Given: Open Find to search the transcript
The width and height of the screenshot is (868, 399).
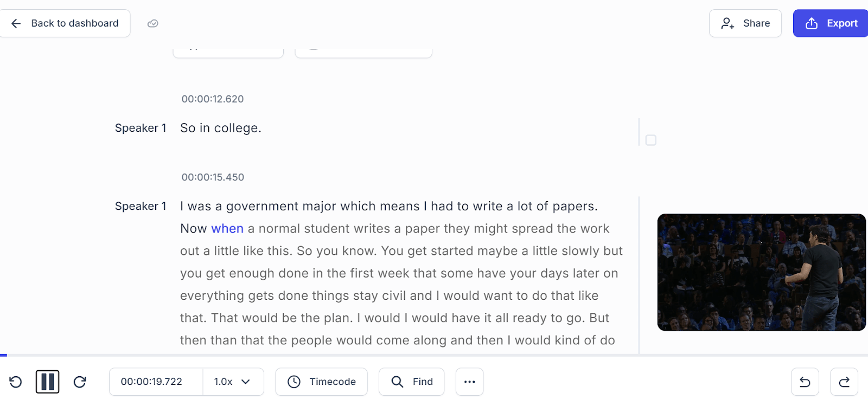Looking at the screenshot, I should tap(411, 382).
